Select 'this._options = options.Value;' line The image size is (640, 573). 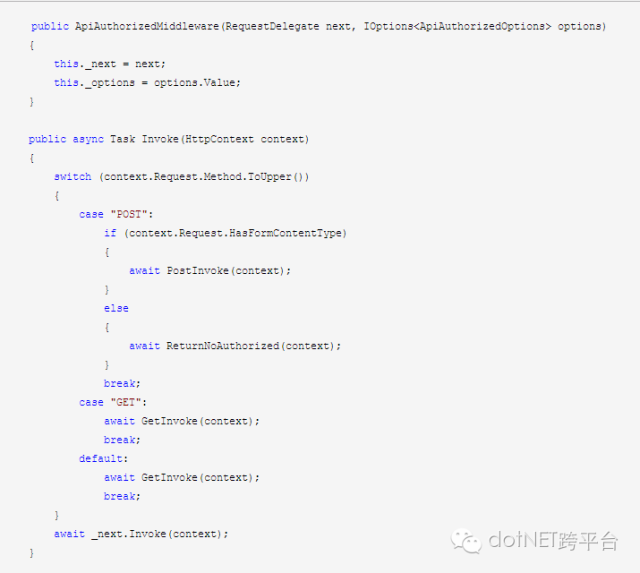click(147, 83)
